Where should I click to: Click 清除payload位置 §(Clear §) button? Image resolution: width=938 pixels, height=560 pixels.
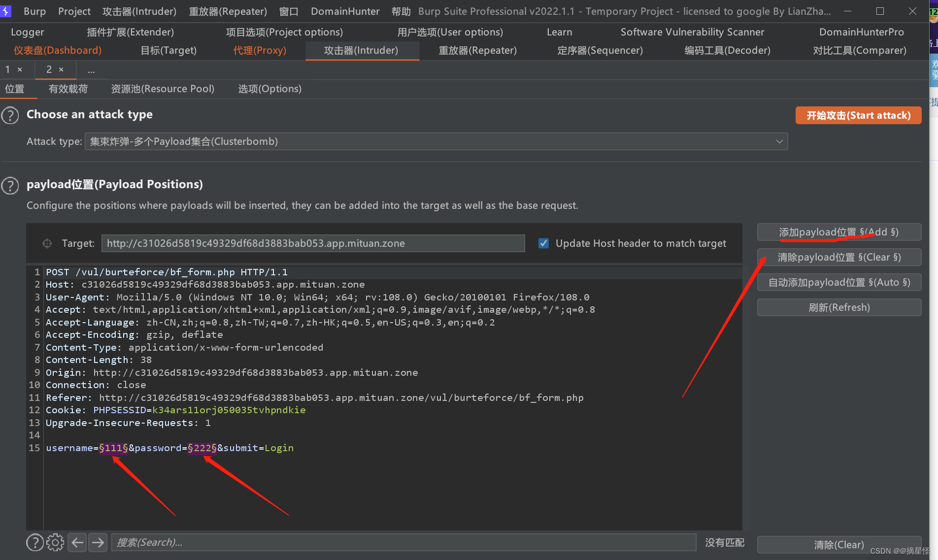tap(839, 257)
